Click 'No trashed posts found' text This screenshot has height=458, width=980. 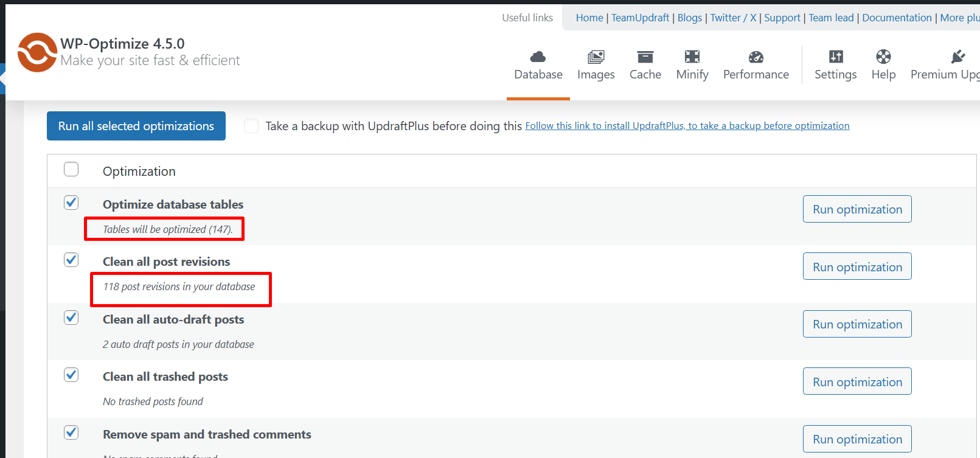pyautogui.click(x=153, y=401)
